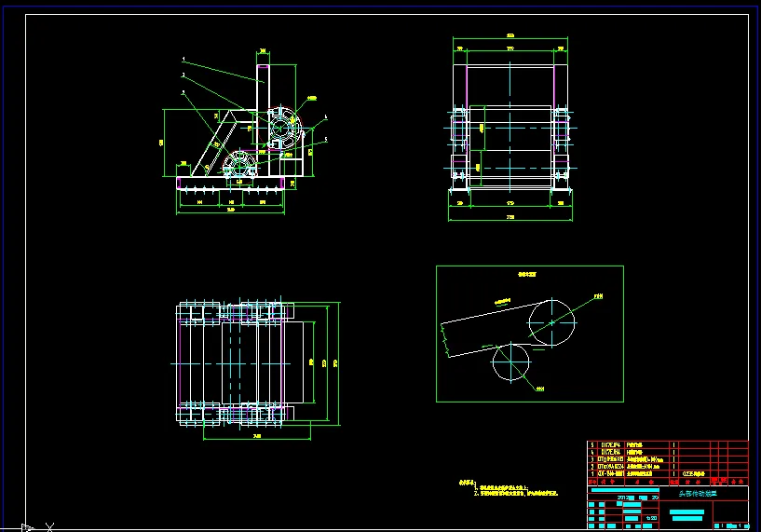Pick the upper drum circle in the side view

tap(281, 129)
